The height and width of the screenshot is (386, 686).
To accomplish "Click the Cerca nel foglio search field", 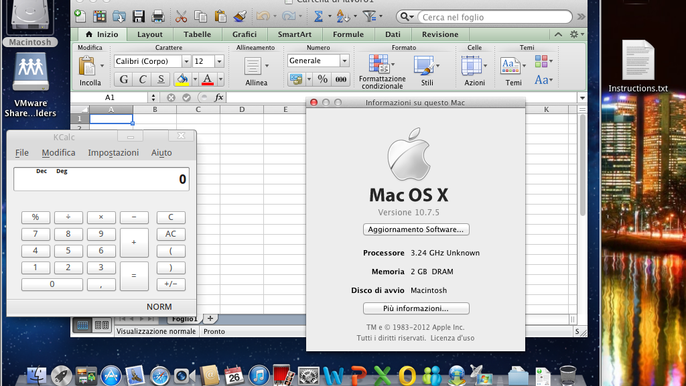I will click(495, 17).
